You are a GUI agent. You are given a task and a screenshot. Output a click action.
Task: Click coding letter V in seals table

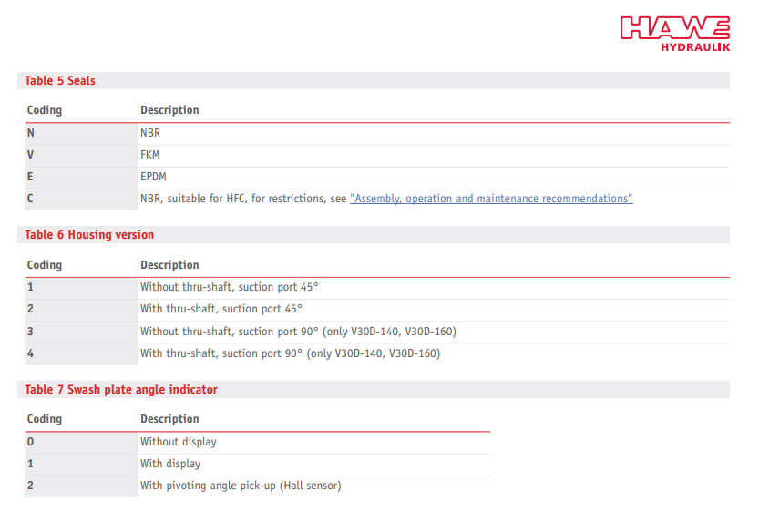point(31,155)
